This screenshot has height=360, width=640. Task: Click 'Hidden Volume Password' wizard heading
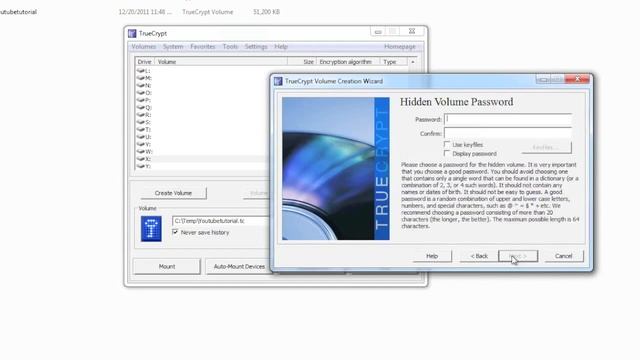tap(456, 102)
